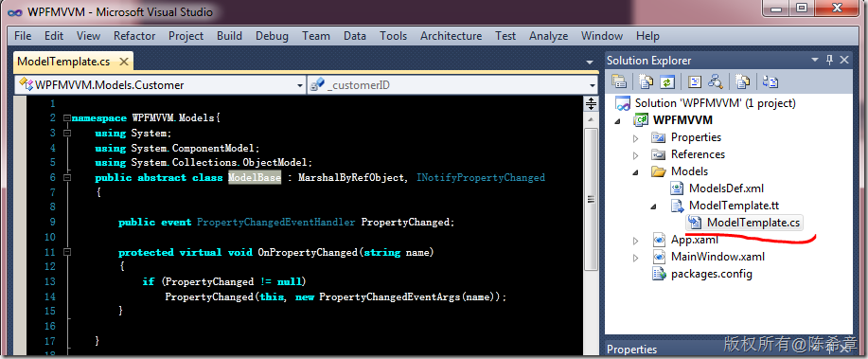This screenshot has height=359, width=868.
Task: Select the WPFMVVM C# project node
Action: [682, 120]
